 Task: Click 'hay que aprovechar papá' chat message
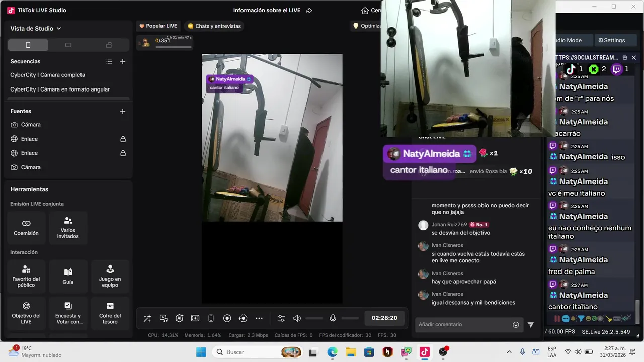click(463, 282)
